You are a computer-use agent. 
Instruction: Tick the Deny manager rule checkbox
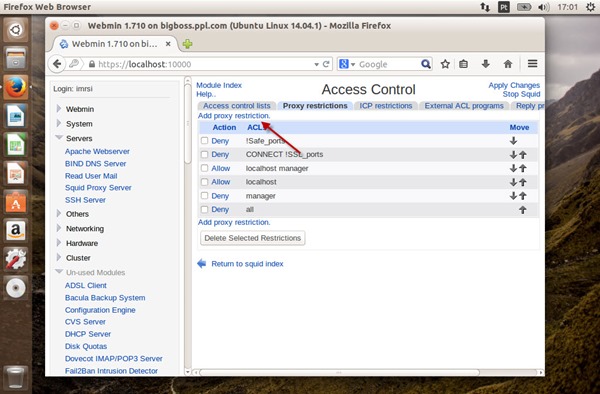pyautogui.click(x=205, y=195)
